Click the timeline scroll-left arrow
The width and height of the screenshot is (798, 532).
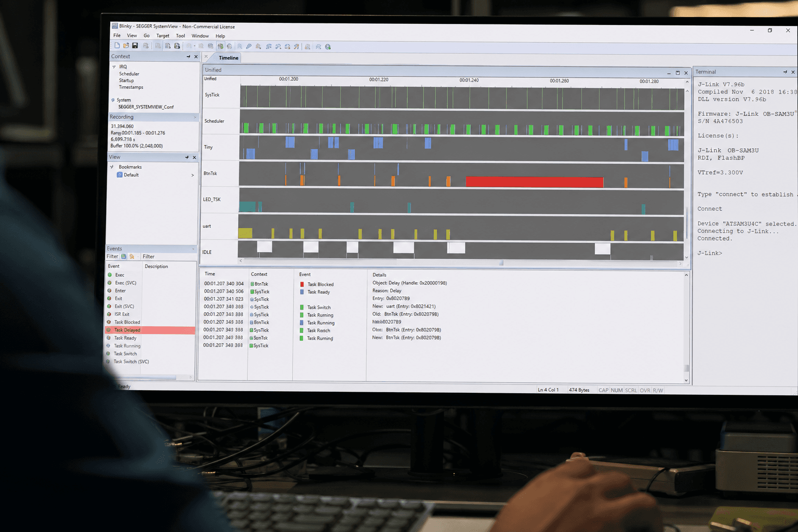point(241,261)
